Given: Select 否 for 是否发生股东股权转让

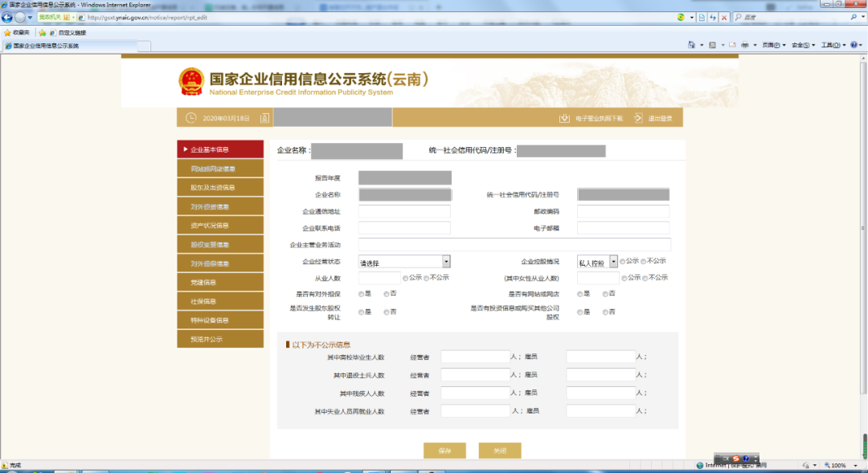Looking at the screenshot, I should point(387,312).
